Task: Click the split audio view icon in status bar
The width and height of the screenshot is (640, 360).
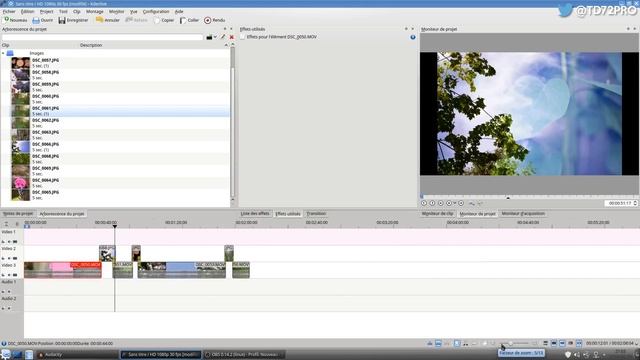Action: pyautogui.click(x=545, y=344)
